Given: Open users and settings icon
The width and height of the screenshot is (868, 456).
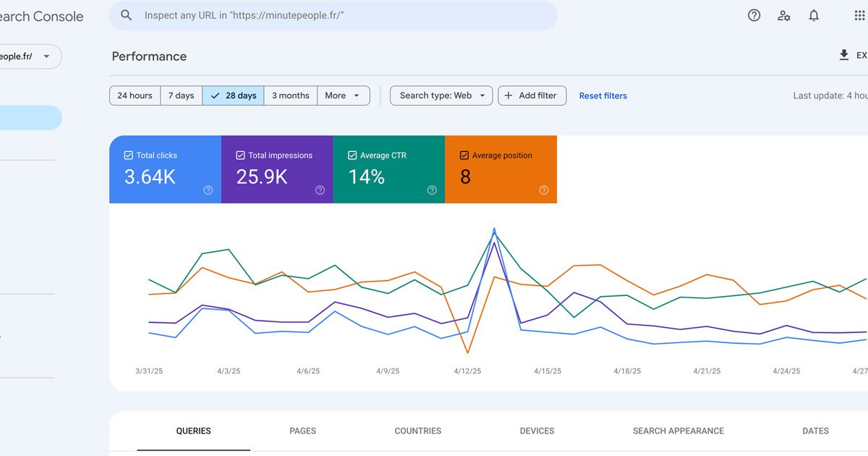Looking at the screenshot, I should [x=784, y=15].
